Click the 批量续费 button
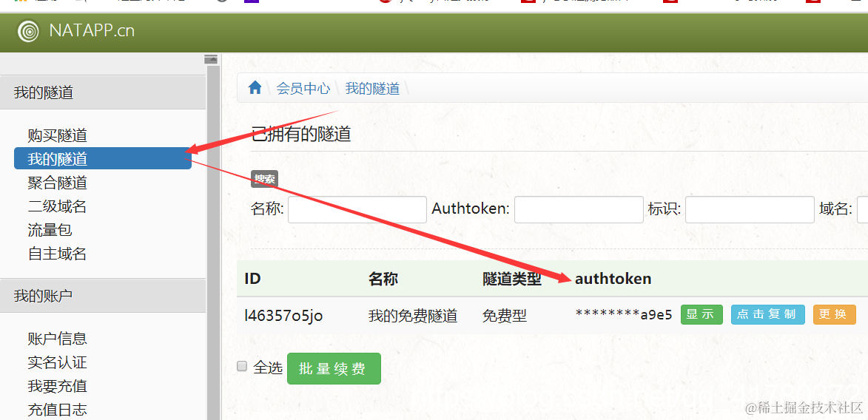 334,368
